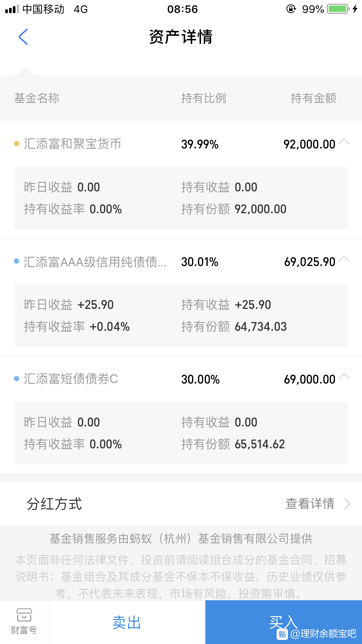Screen dimensions: 362x644
Task: Open the 财富号 shop icon
Action: 24,615
